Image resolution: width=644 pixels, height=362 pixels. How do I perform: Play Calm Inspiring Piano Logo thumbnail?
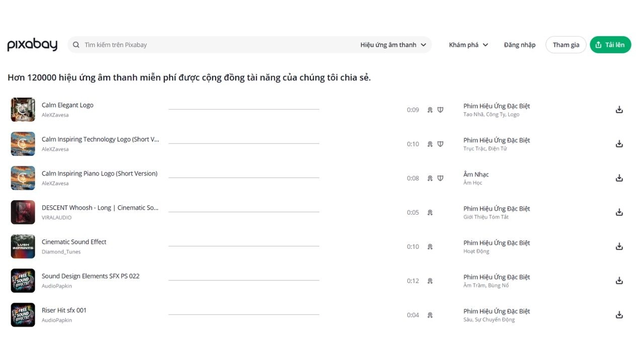(x=23, y=178)
